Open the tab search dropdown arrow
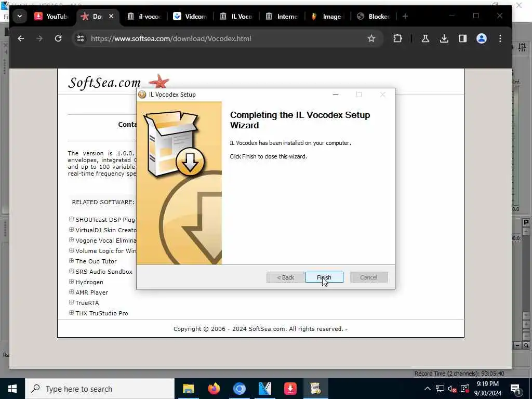 click(x=20, y=16)
